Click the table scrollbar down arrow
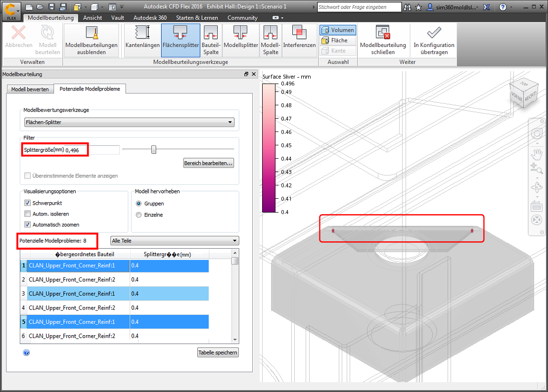548x392 pixels. point(235,340)
